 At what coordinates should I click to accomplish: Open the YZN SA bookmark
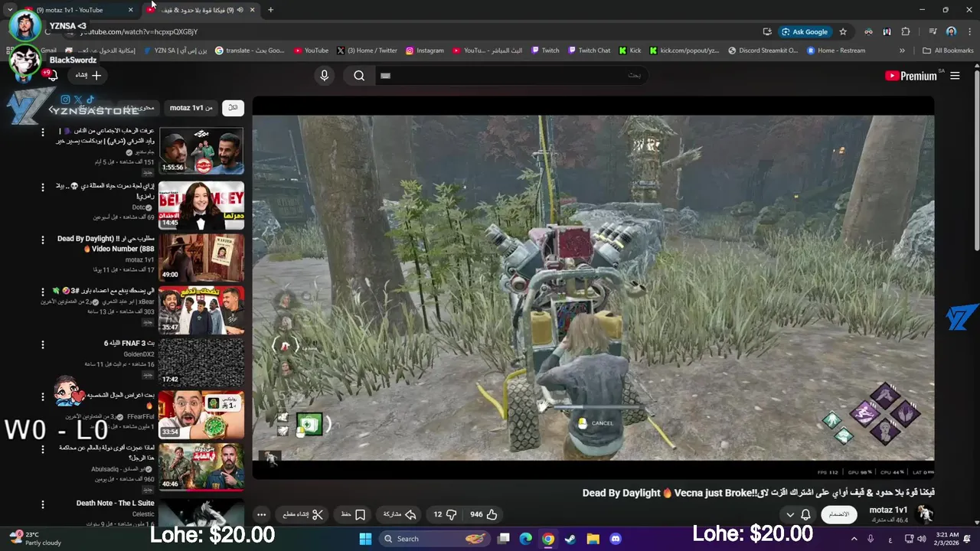click(175, 51)
